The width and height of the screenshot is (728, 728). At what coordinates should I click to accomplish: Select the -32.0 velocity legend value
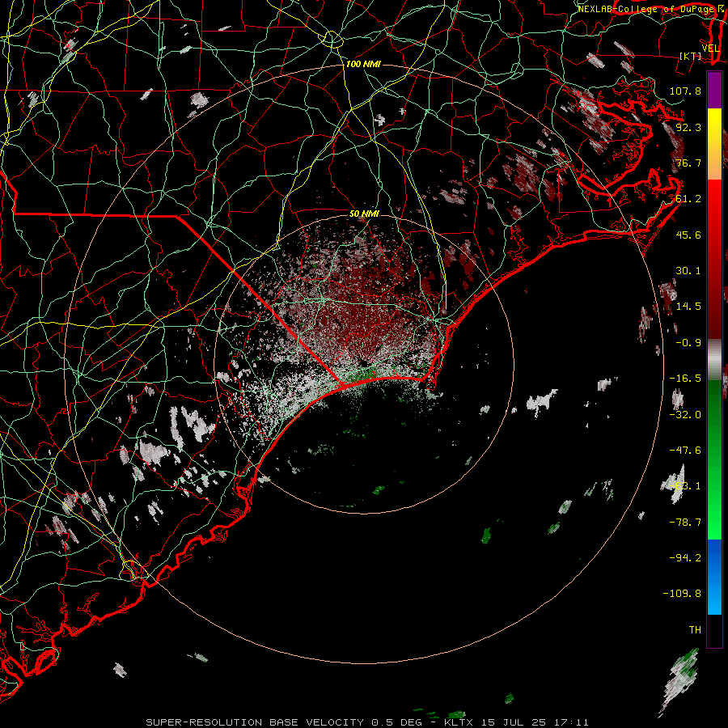pos(685,415)
